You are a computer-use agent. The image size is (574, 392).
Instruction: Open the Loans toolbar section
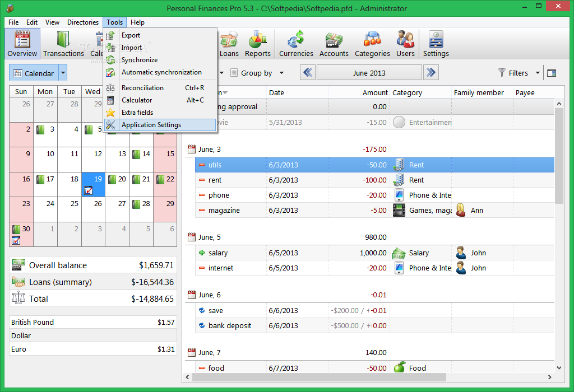[x=229, y=44]
